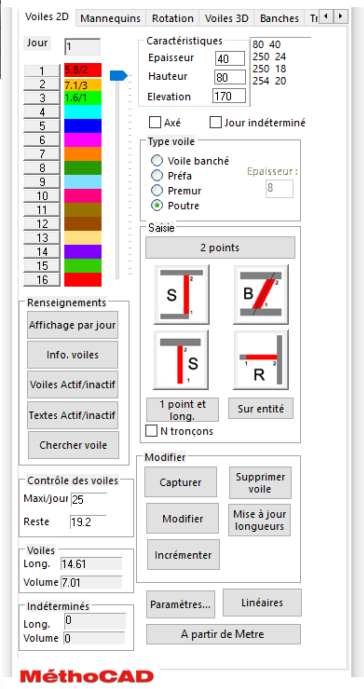Click the Epaisseur input field showing 40
The width and height of the screenshot is (364, 689).
tap(230, 58)
